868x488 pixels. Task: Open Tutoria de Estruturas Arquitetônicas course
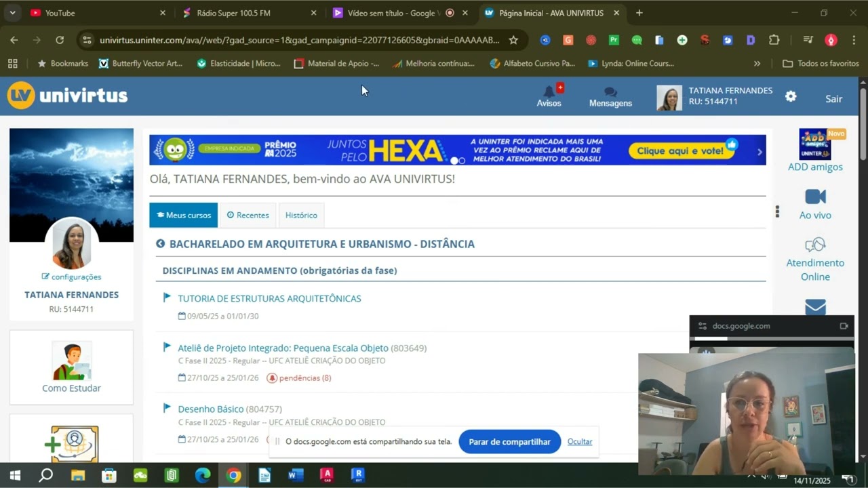269,299
